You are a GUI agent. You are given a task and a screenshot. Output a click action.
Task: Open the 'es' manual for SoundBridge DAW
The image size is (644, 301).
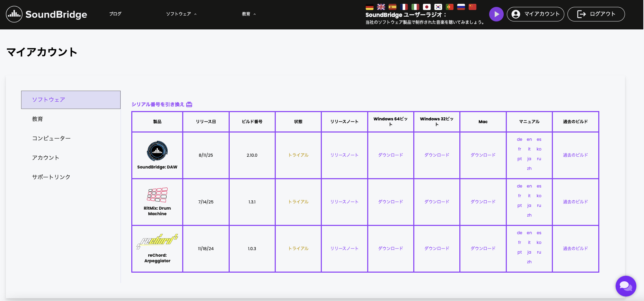[x=539, y=139]
